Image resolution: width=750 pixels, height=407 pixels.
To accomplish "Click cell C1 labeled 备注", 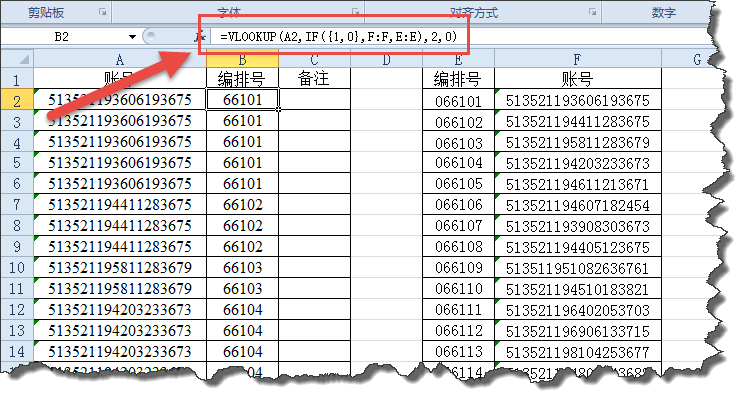I will pyautogui.click(x=314, y=79).
